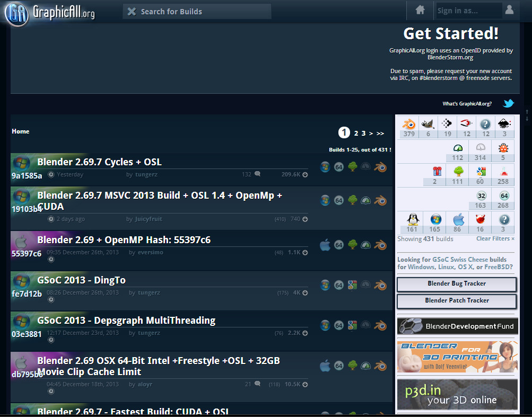Filter builds by FreeBSD devil icon
532x417 pixels.
point(480,219)
